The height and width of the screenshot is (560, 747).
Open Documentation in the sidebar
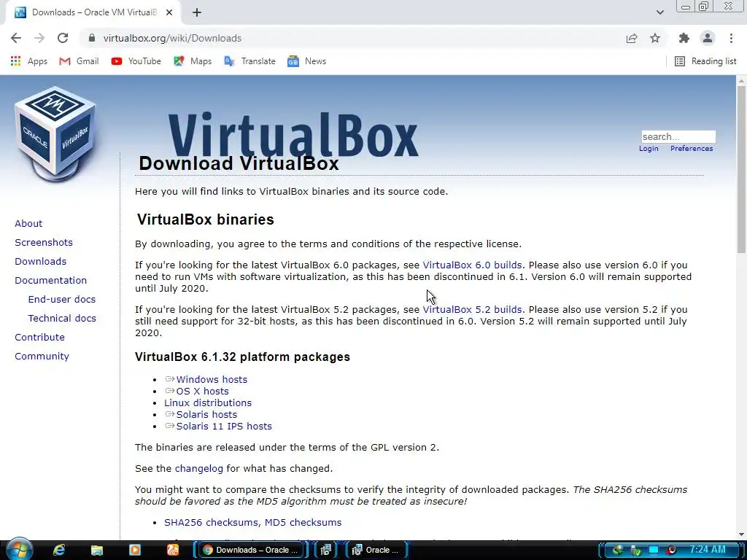50,281
